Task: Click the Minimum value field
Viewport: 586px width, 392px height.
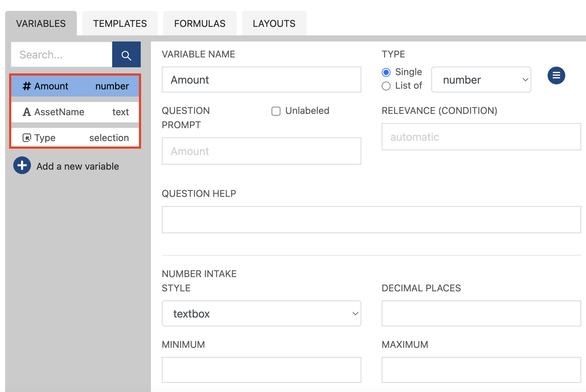Action: pyautogui.click(x=261, y=370)
